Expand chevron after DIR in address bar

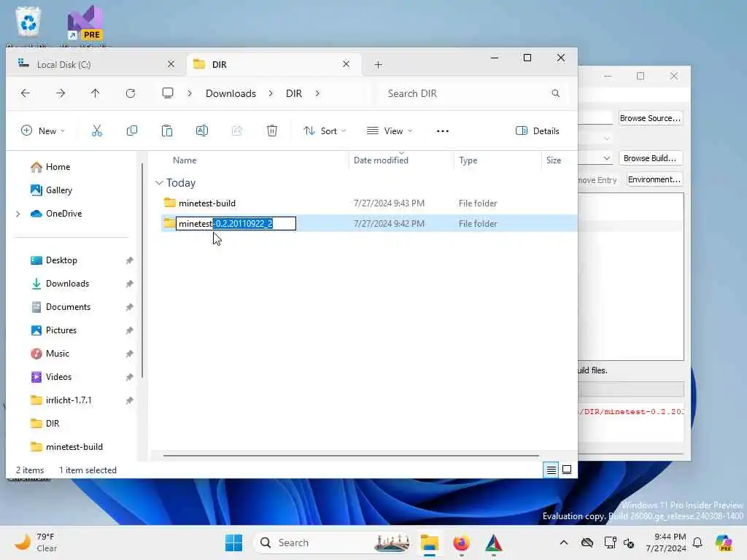pos(317,93)
